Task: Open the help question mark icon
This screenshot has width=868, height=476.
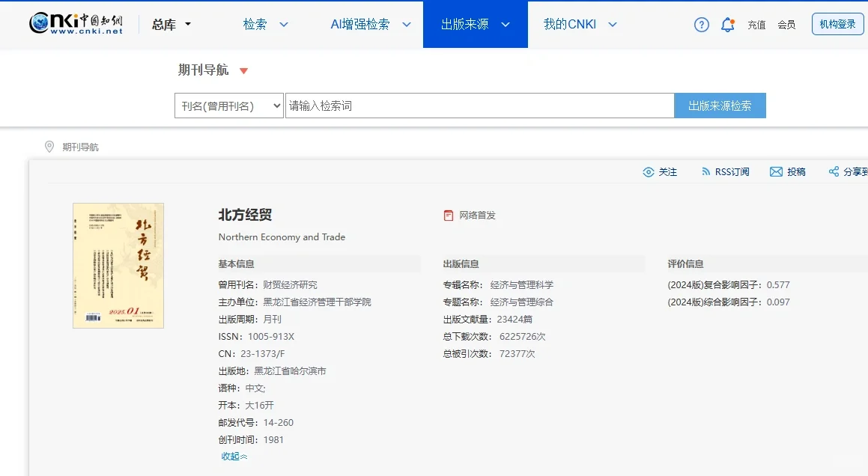Action: [701, 24]
